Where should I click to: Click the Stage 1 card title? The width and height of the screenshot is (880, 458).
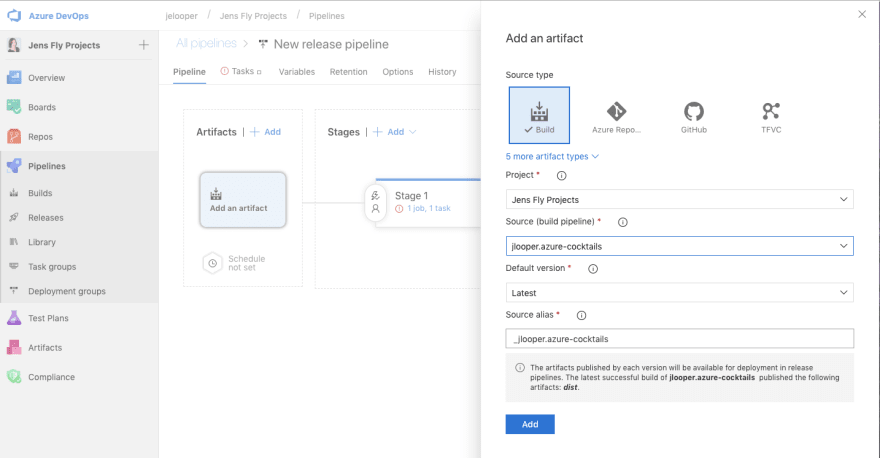coord(411,195)
